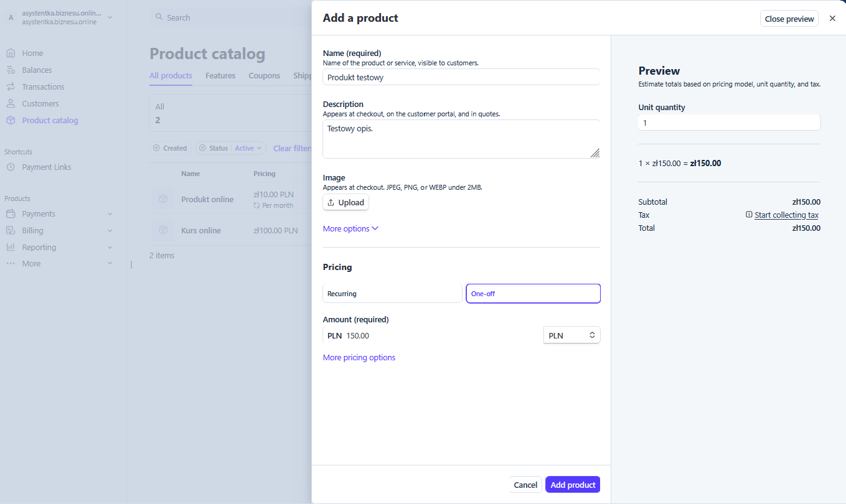Click the More pricing options link
Image resolution: width=846 pixels, height=504 pixels.
tap(359, 358)
